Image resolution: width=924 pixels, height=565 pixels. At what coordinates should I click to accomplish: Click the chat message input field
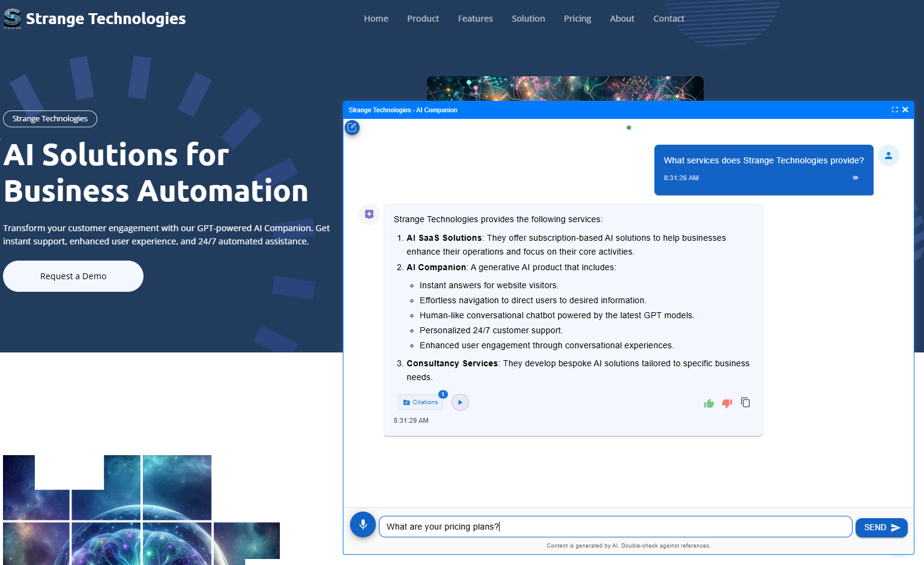point(615,527)
